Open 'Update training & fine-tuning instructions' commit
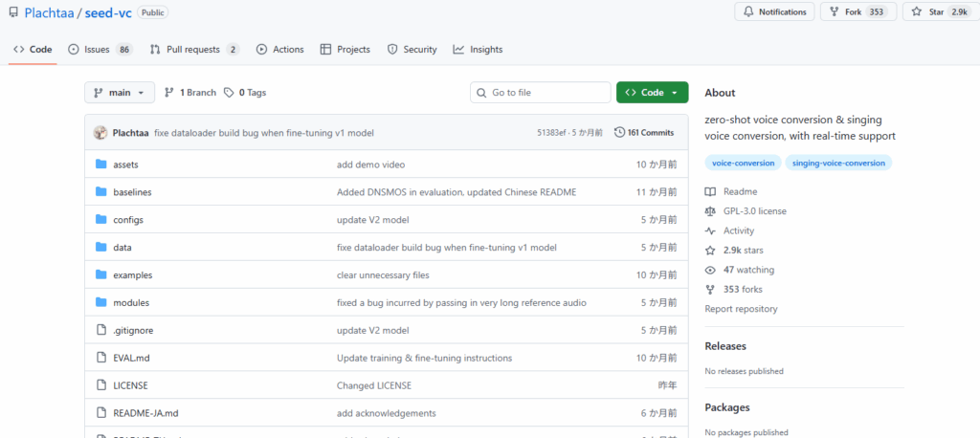The height and width of the screenshot is (438, 980). [x=424, y=358]
